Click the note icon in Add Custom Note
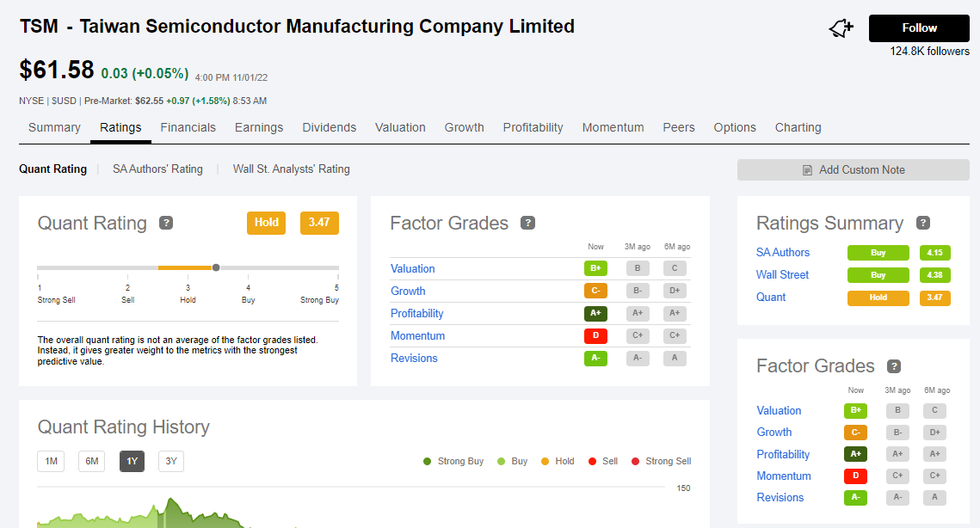 coord(807,170)
